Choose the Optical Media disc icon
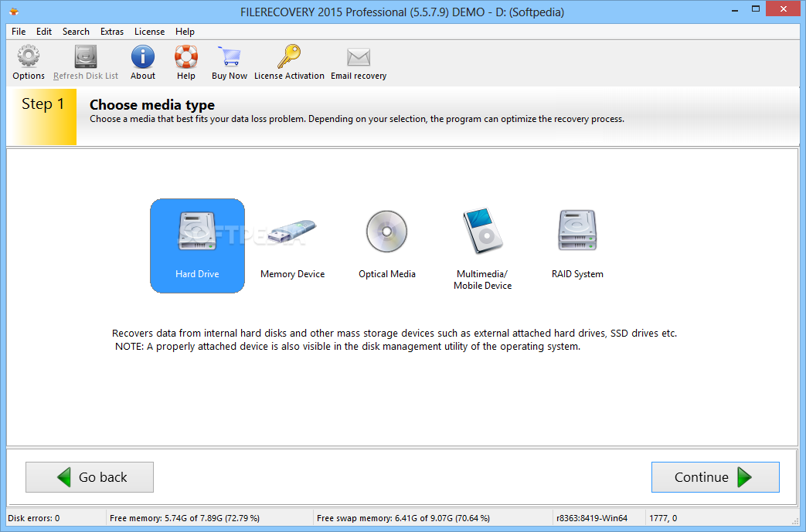The image size is (806, 532). click(x=387, y=231)
